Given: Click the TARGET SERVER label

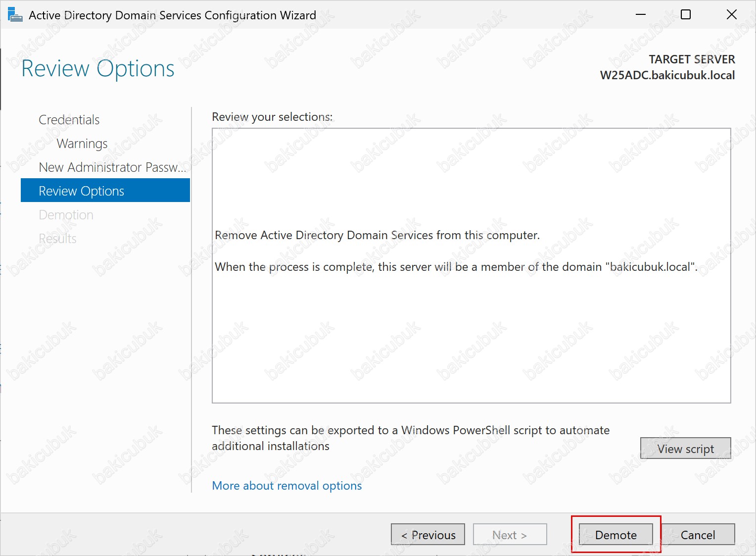Looking at the screenshot, I should [692, 59].
